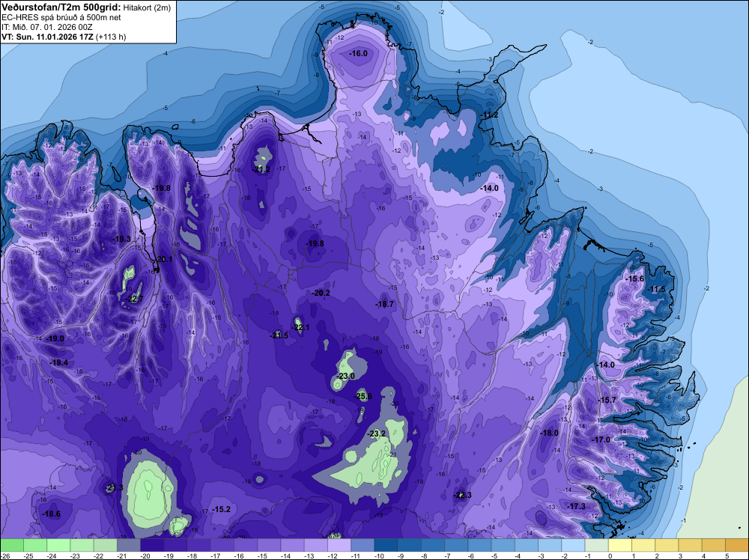
Task: Click the -11.2 temperature value
Action: [x=490, y=115]
